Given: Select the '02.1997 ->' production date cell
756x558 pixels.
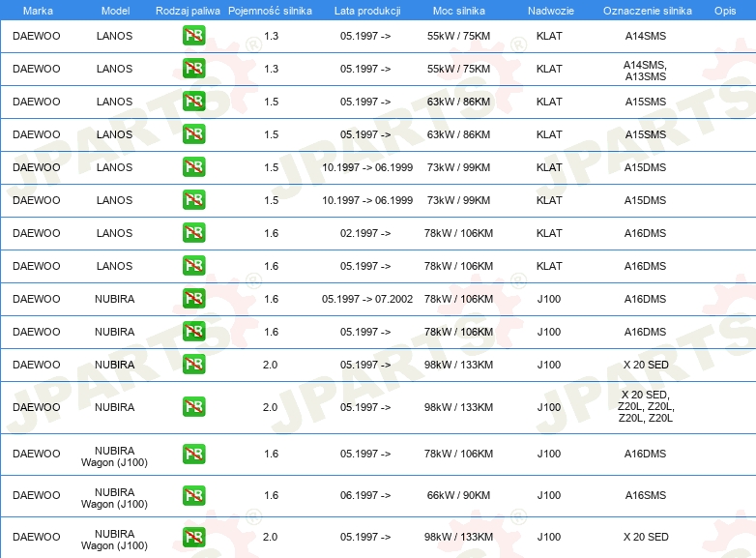Looking at the screenshot, I should tap(365, 233).
